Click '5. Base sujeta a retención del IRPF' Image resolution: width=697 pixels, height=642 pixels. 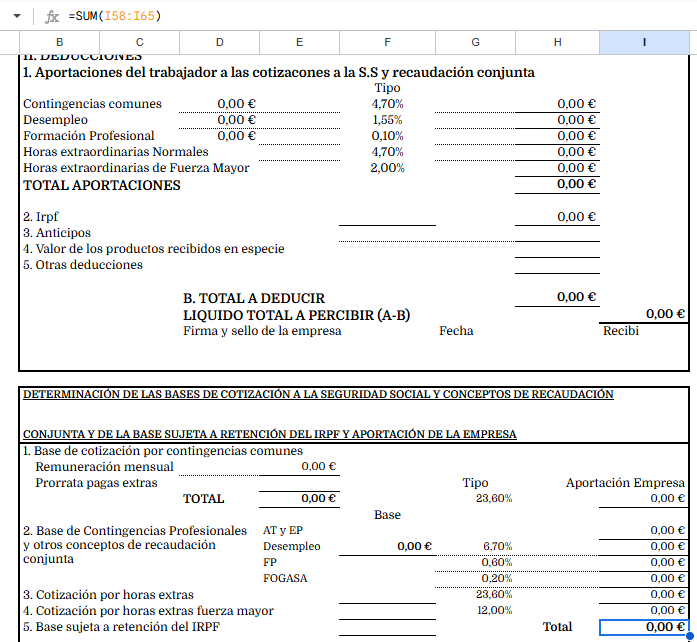121,627
